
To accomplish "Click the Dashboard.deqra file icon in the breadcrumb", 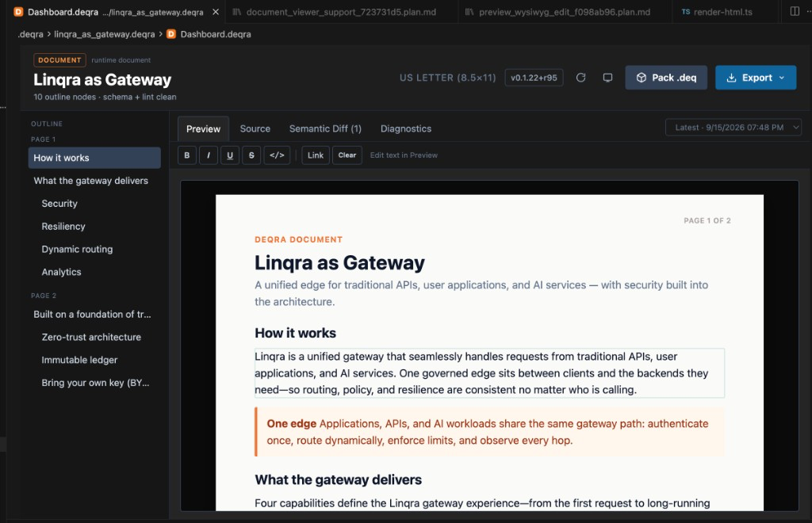I will (x=171, y=34).
